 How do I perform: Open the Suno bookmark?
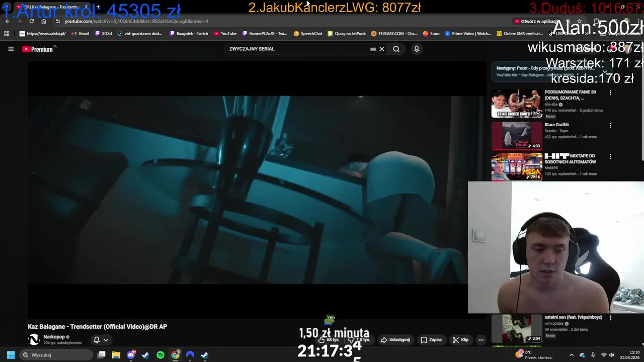pyautogui.click(x=431, y=34)
